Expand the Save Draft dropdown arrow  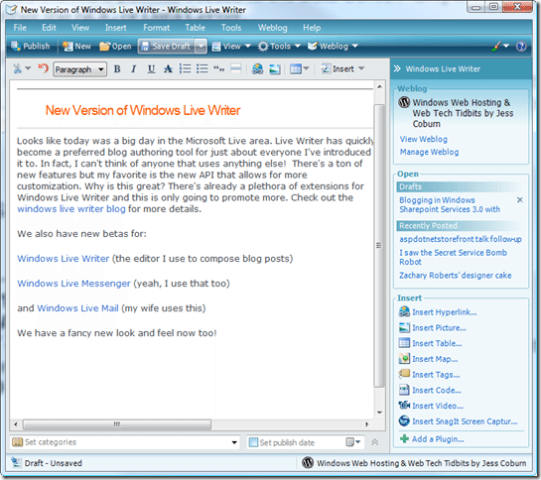(x=200, y=47)
